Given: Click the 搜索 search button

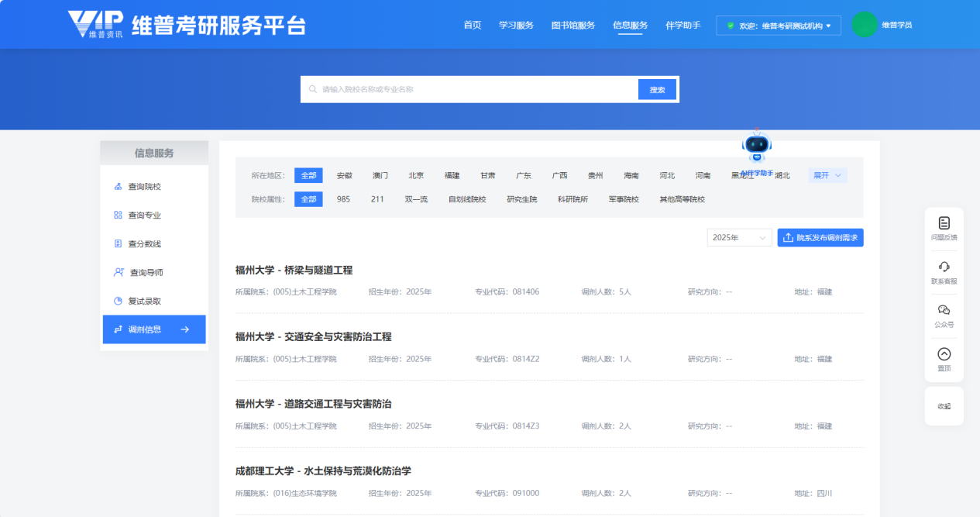Looking at the screenshot, I should [657, 90].
